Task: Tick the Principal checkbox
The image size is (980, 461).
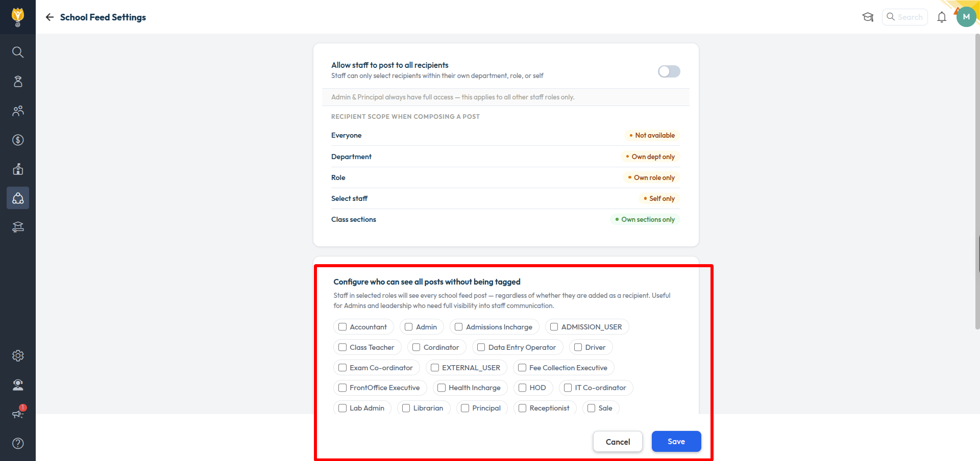Action: pos(465,408)
